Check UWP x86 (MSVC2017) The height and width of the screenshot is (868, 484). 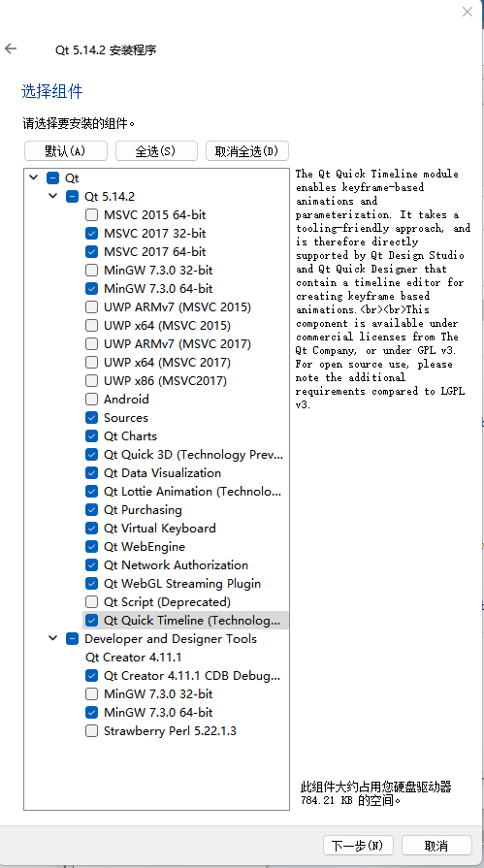[x=91, y=380]
